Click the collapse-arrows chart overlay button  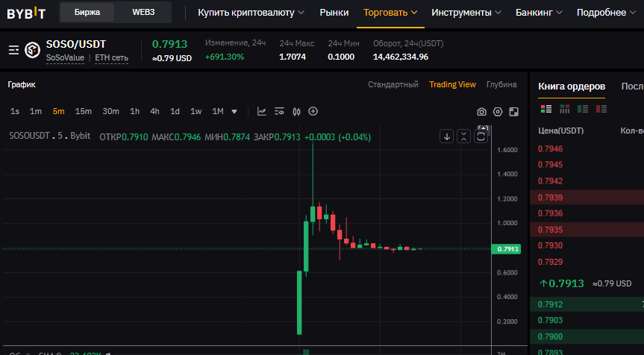[463, 136]
